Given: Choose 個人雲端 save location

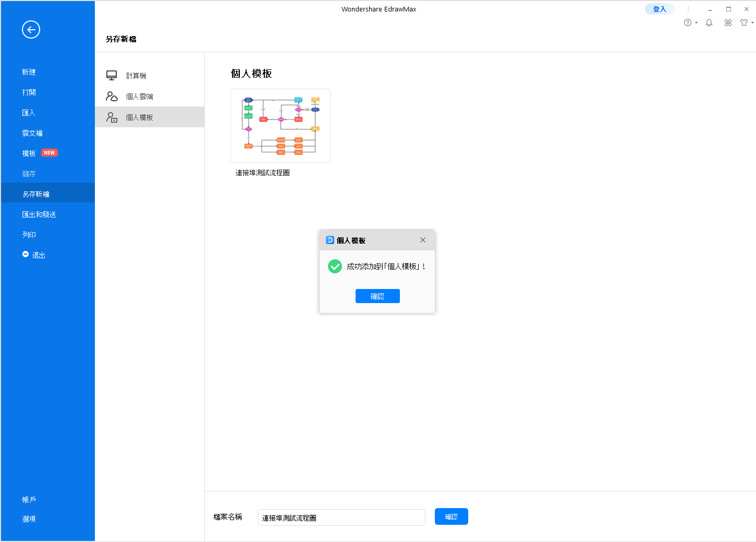Looking at the screenshot, I should coord(150,97).
